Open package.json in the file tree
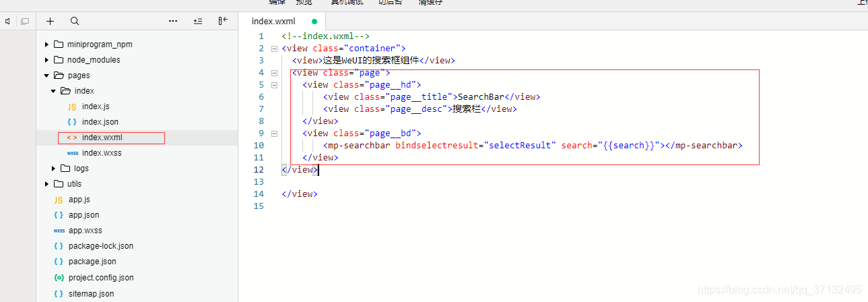 point(92,262)
